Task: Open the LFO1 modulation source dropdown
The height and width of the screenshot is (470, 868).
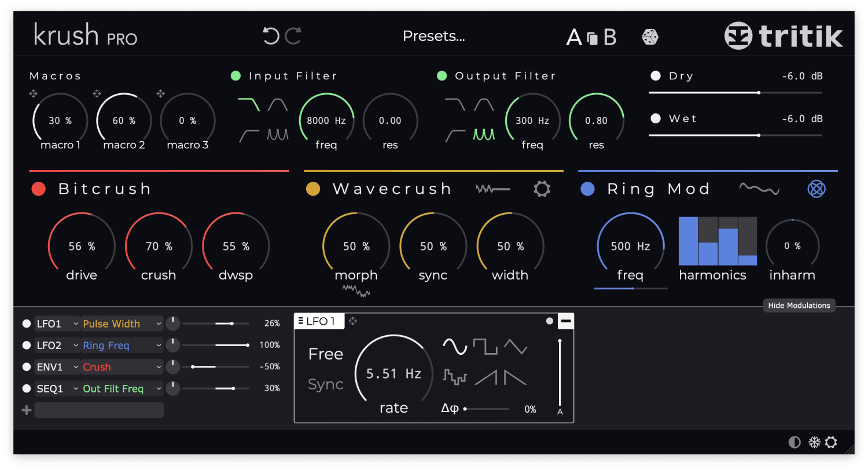Action: point(57,324)
